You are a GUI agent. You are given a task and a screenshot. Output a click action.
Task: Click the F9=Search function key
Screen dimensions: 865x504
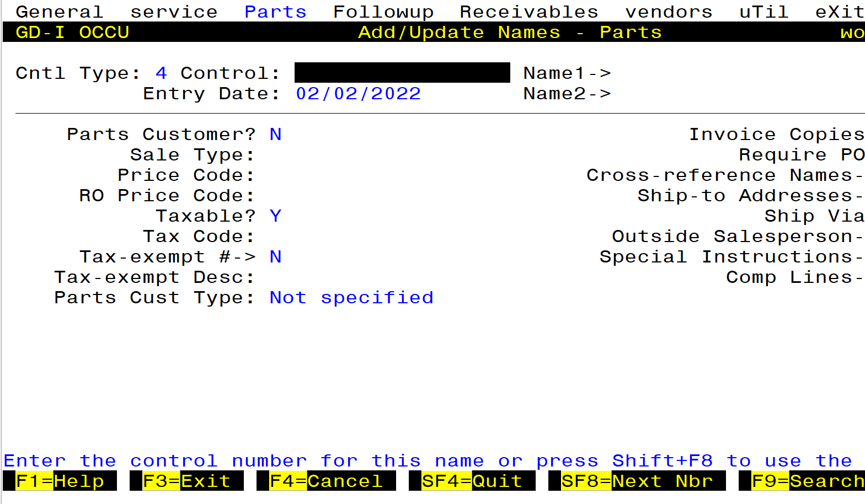[x=802, y=481]
